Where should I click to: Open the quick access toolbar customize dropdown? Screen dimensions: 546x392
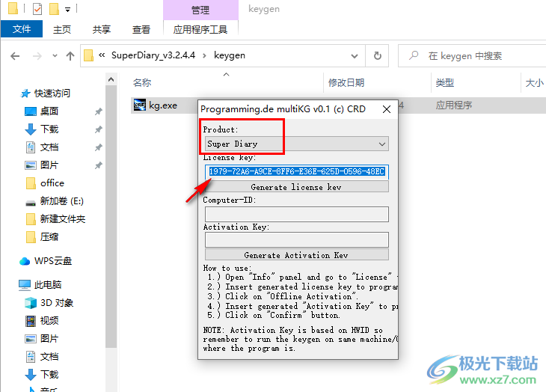tap(68, 10)
